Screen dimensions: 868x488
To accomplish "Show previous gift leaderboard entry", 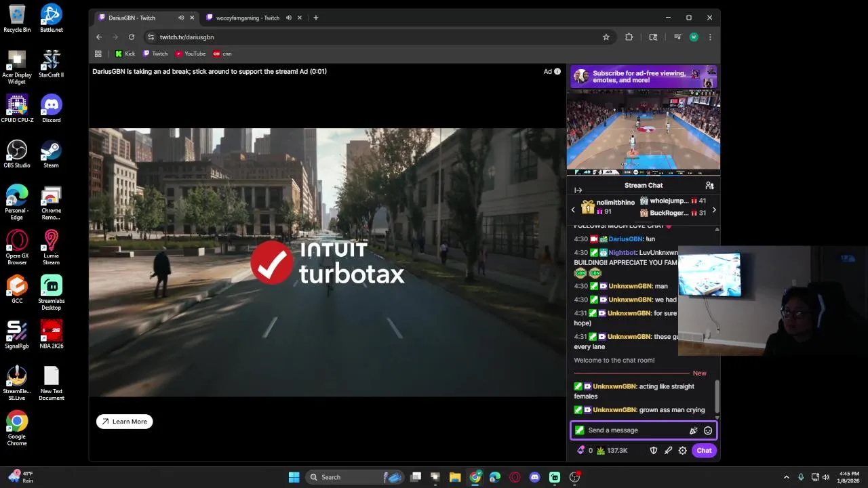I will (x=573, y=210).
